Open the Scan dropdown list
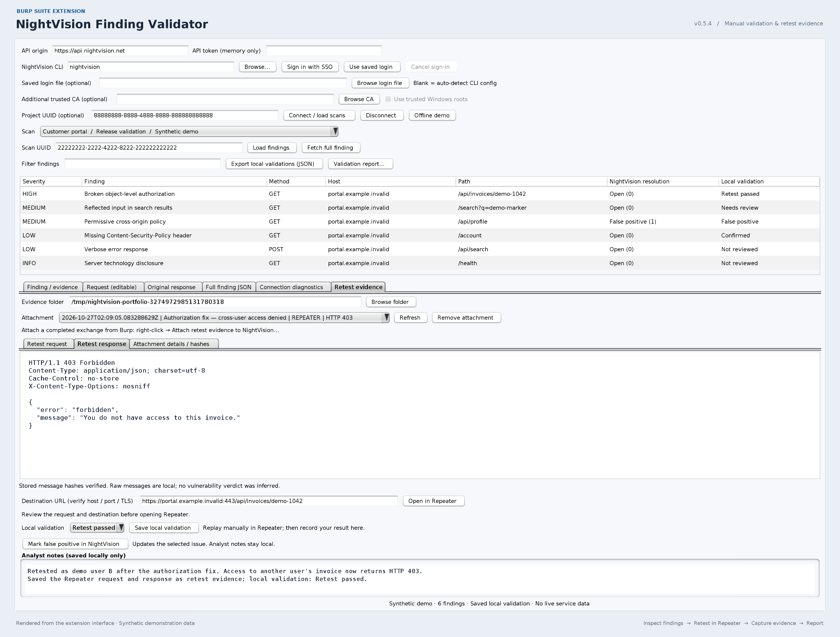Viewport: 840px width, 637px height. click(189, 131)
